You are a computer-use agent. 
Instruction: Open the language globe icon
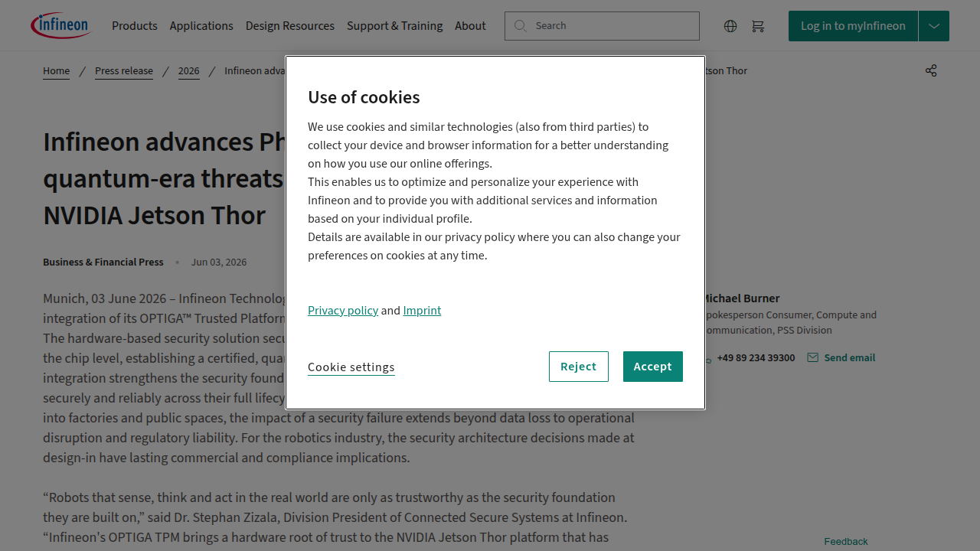pos(730,26)
